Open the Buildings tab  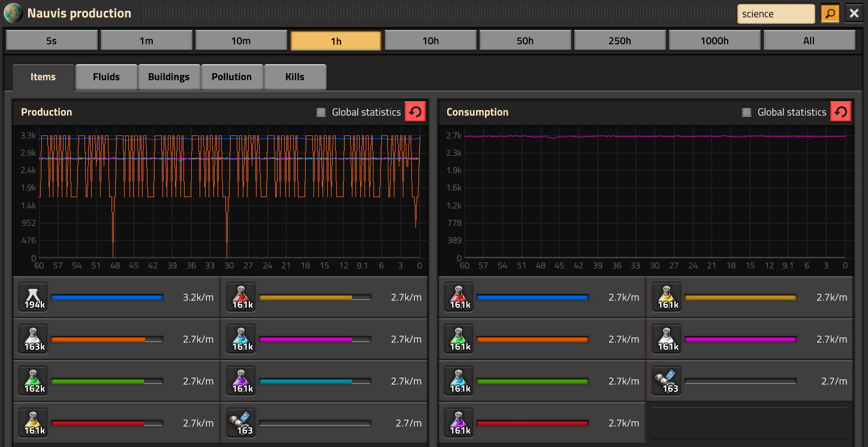tap(169, 77)
